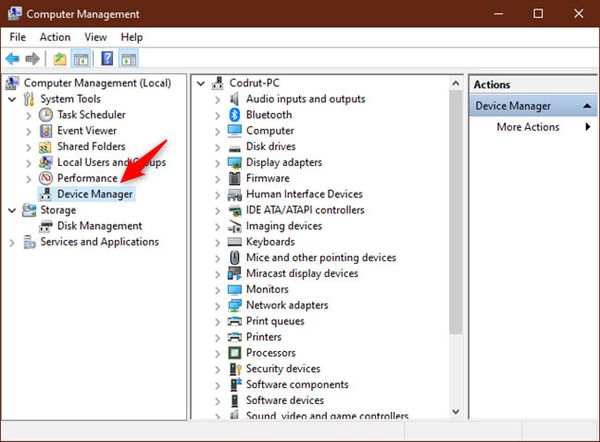Click the Back arrow toolbar icon
Screen dimensions: 600x442
[13, 59]
